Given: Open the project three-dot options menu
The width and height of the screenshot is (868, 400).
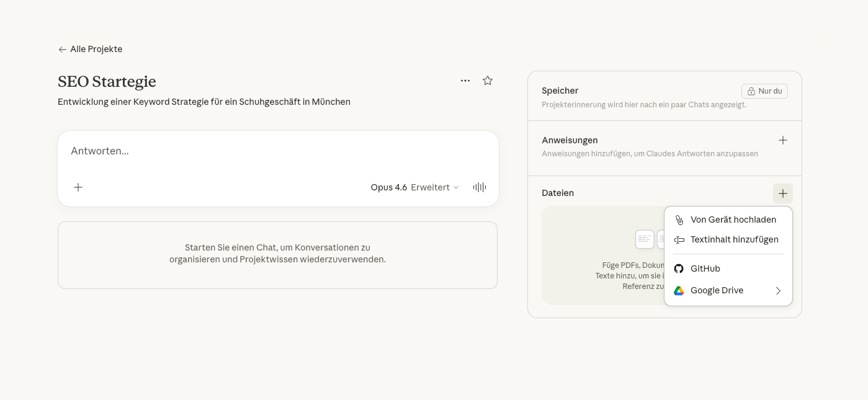Looking at the screenshot, I should pos(465,81).
